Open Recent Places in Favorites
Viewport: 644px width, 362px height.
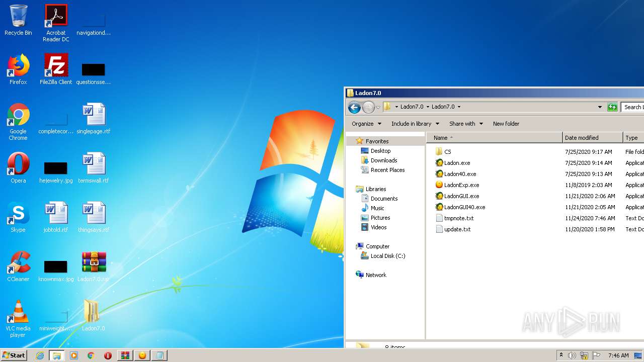[x=387, y=170]
